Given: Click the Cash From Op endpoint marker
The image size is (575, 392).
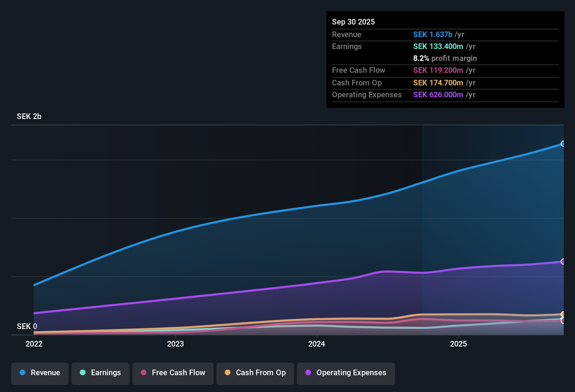Looking at the screenshot, I should [563, 314].
